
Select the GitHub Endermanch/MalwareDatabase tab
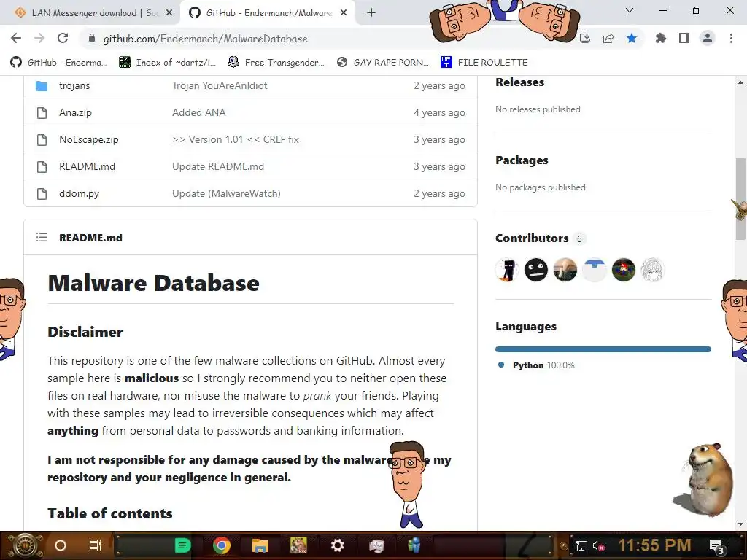click(x=268, y=13)
